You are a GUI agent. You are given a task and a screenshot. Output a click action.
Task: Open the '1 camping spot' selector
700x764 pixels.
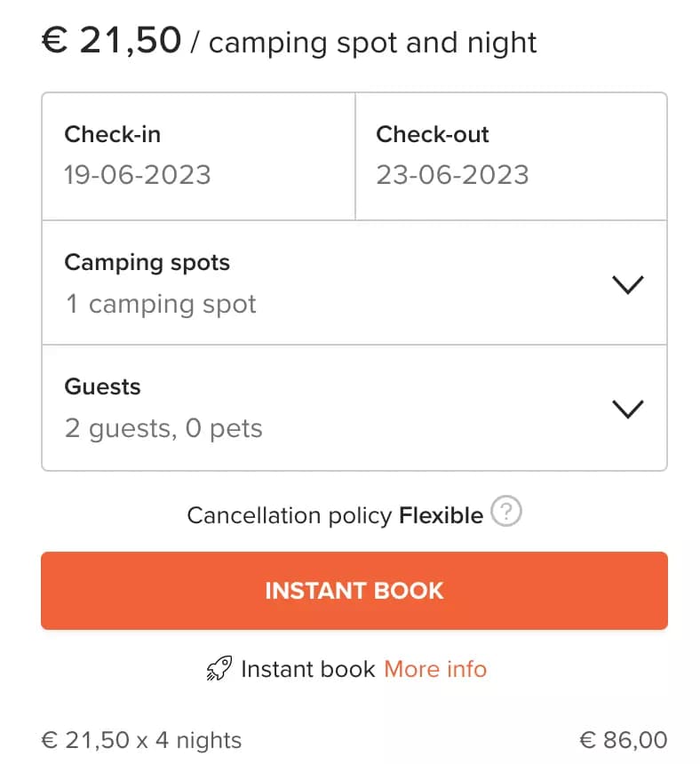pos(161,304)
